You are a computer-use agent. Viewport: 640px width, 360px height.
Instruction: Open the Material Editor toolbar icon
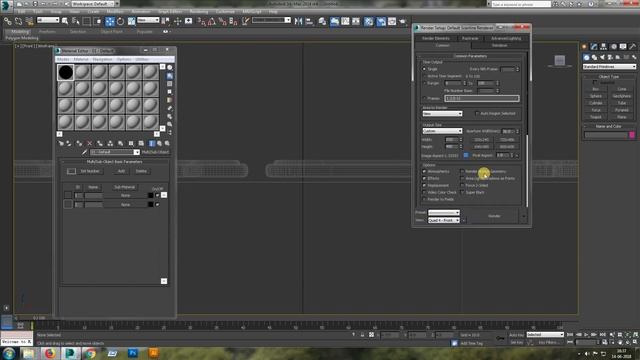369,21
